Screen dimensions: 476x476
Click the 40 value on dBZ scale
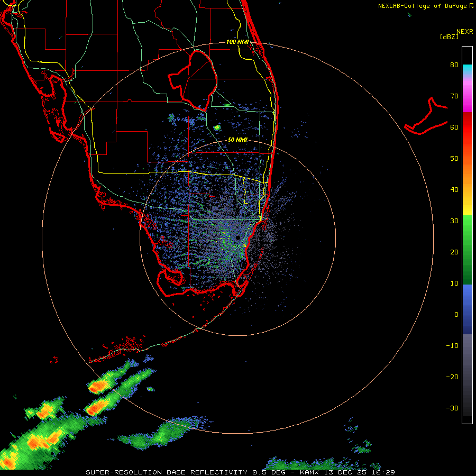point(454,190)
